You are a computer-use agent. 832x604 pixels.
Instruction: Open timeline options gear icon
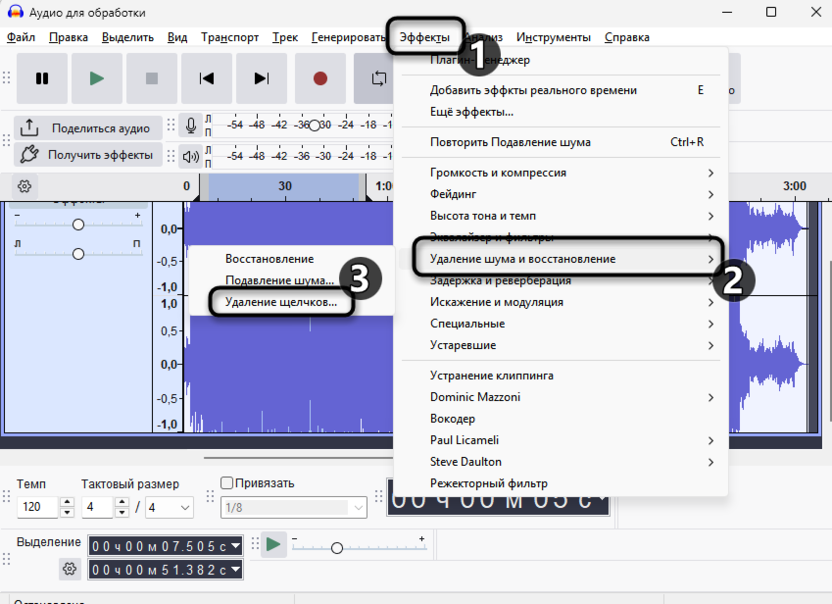coord(25,186)
